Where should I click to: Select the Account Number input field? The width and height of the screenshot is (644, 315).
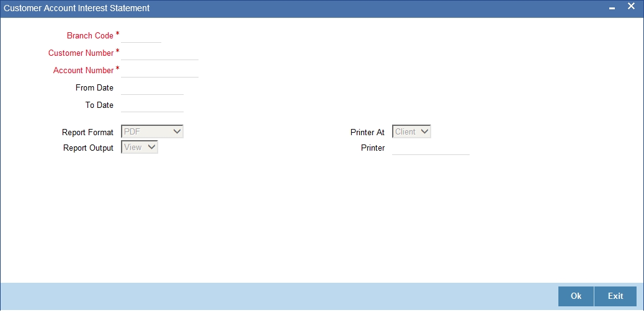tap(160, 70)
